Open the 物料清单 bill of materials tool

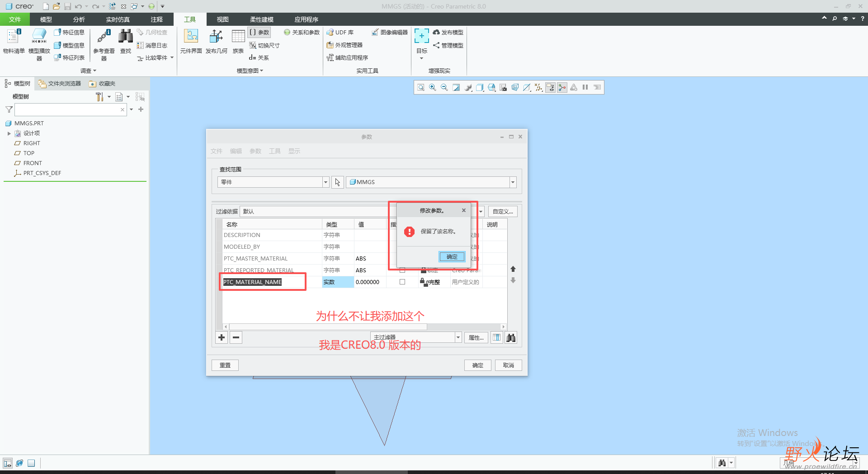click(14, 42)
